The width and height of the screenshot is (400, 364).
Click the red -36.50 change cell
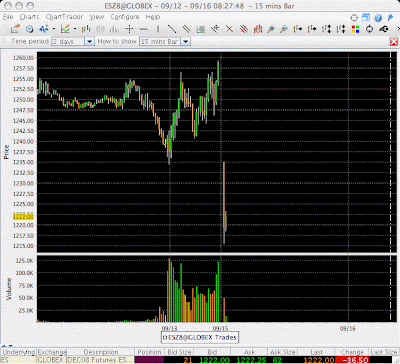click(352, 360)
